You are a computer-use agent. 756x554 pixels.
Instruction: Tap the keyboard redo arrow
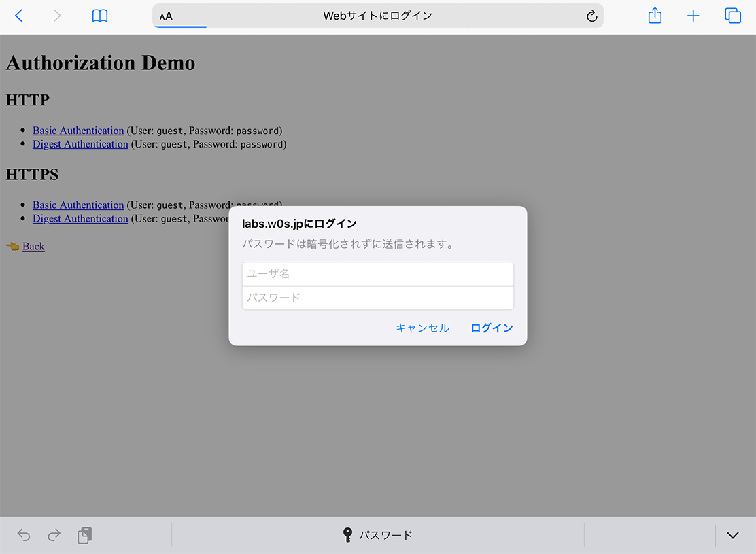(x=54, y=535)
